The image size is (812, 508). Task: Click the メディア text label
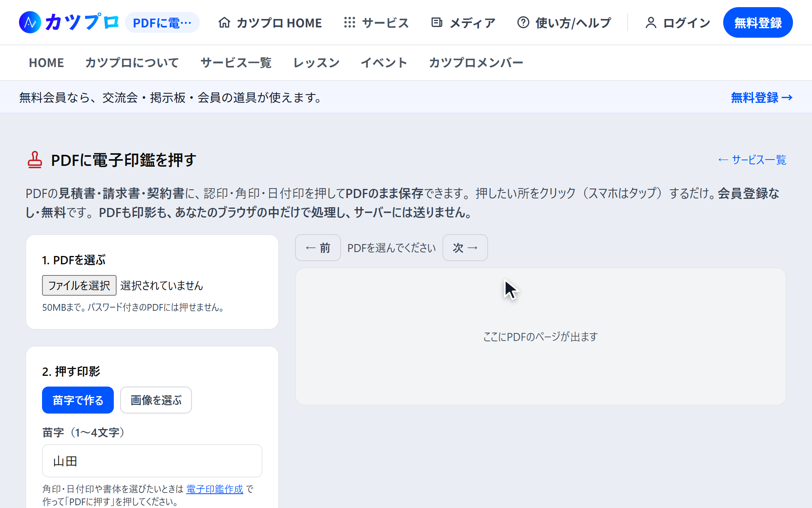tap(473, 23)
